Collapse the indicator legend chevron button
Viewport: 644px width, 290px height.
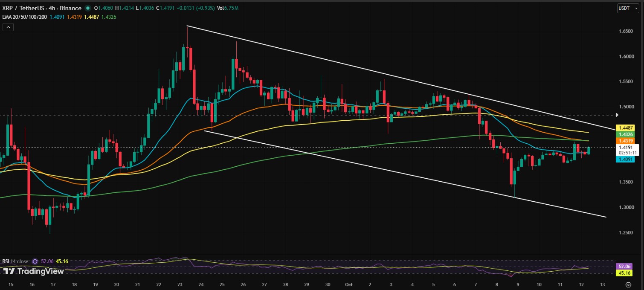(x=8, y=27)
